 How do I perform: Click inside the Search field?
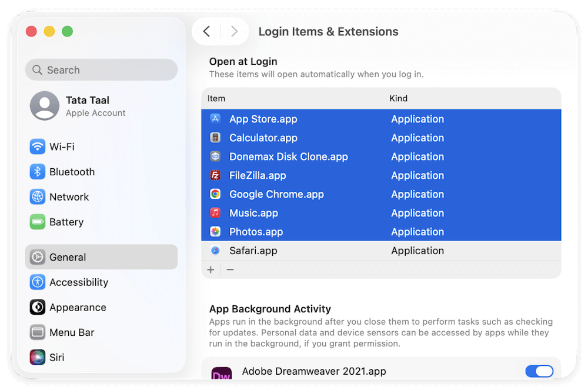pos(101,69)
